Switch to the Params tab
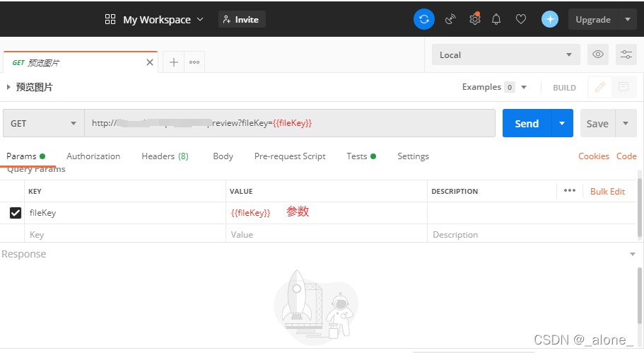 pos(25,156)
